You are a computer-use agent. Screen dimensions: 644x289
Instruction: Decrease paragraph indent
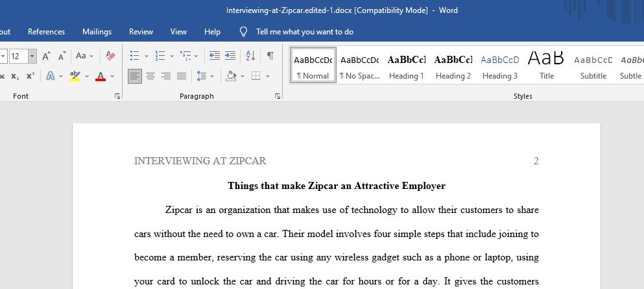click(215, 55)
